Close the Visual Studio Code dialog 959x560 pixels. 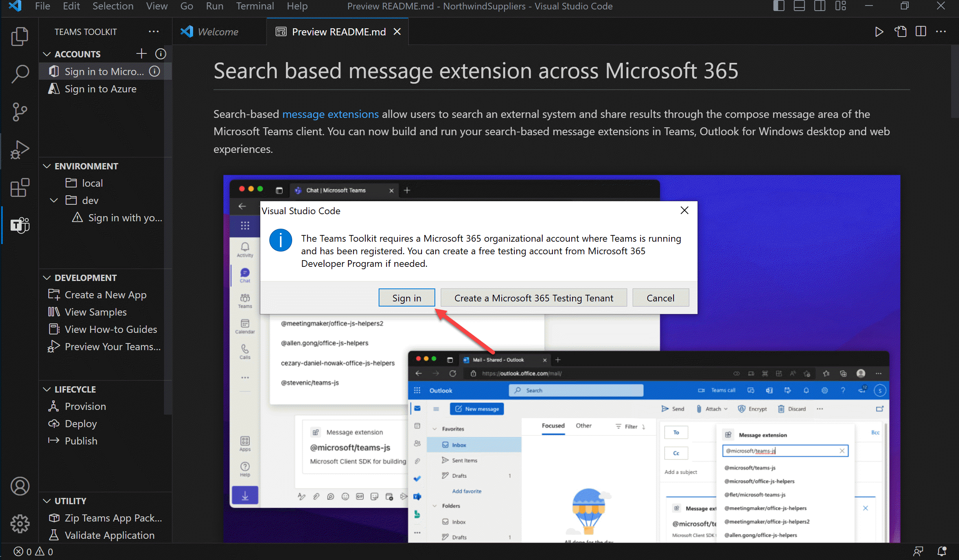click(685, 211)
